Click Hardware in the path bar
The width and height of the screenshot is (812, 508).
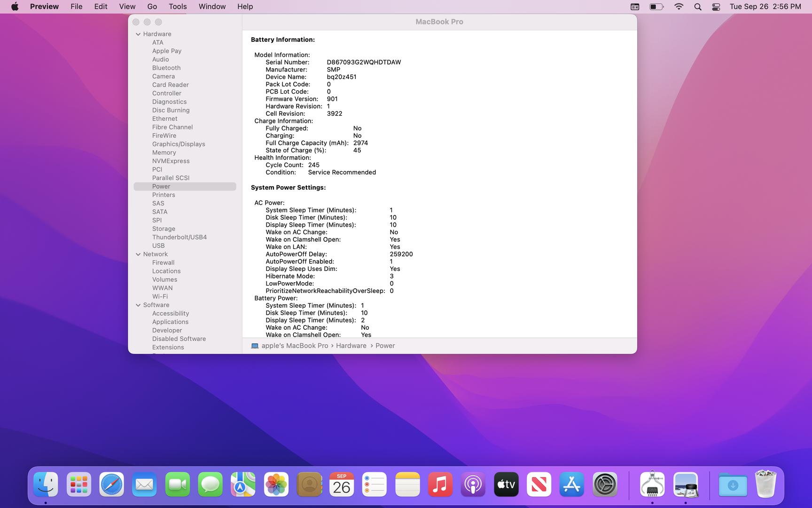coord(351,346)
